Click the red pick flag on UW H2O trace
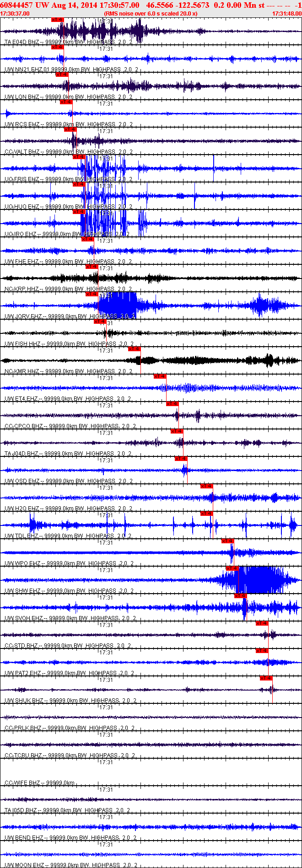This screenshot has width=302, height=868. 206,486
